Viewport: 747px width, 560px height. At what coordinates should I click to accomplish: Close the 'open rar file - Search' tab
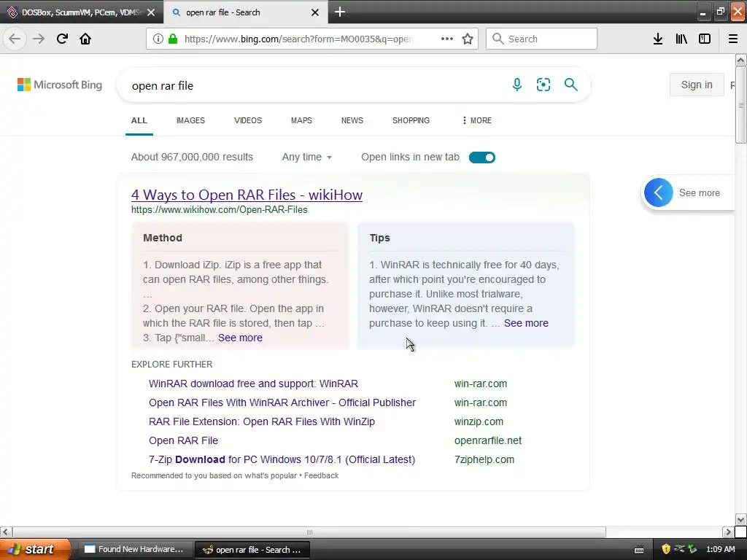pos(315,12)
